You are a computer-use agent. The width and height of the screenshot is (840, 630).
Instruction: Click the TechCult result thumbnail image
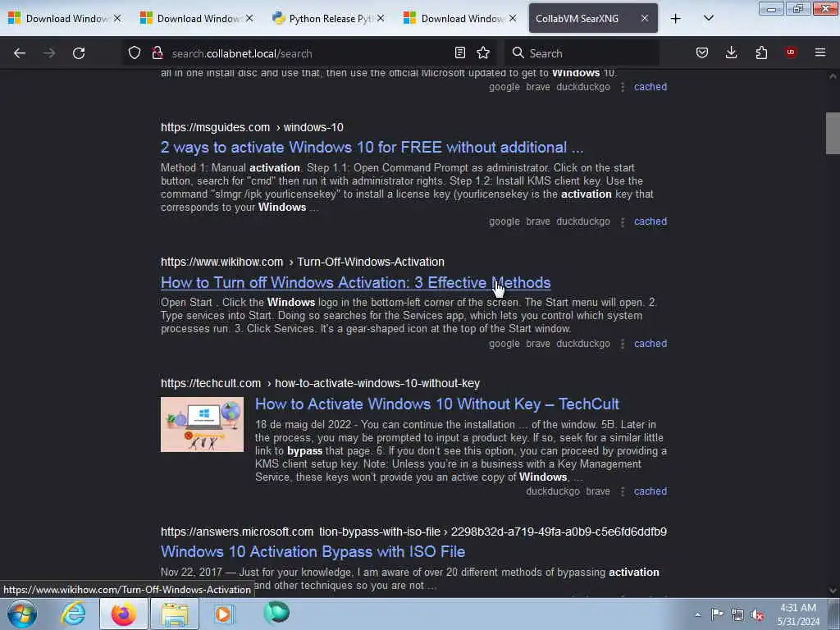click(202, 424)
